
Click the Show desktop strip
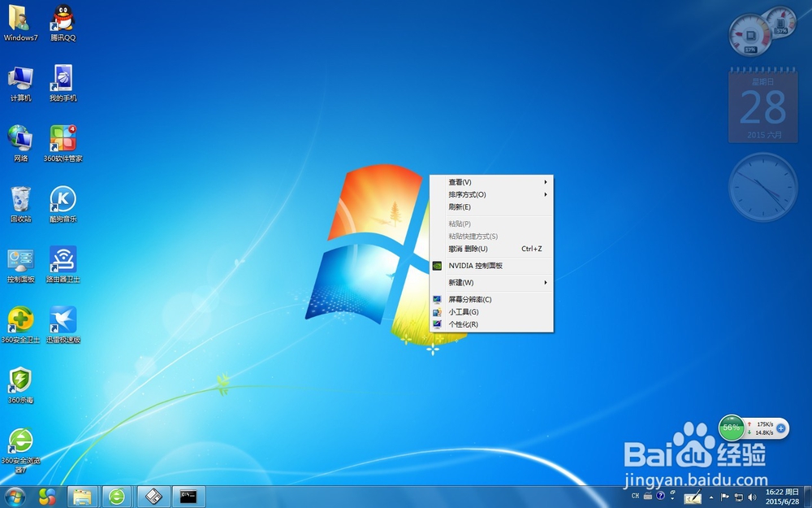(x=808, y=497)
